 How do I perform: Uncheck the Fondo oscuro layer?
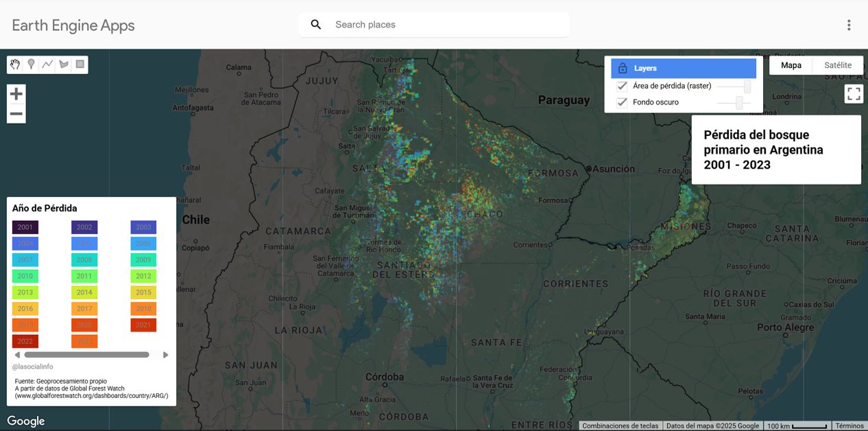click(623, 102)
